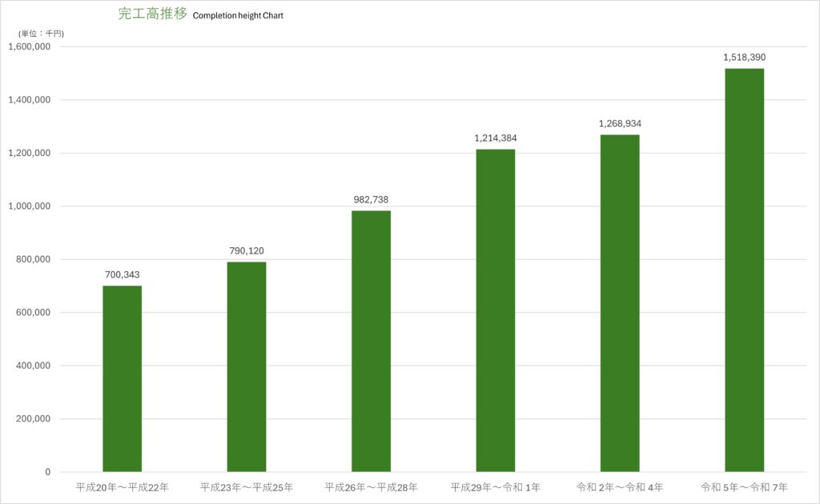Click the 平成26年～平成28年 bar
Viewport: 820px width, 504px height.
coord(371,341)
